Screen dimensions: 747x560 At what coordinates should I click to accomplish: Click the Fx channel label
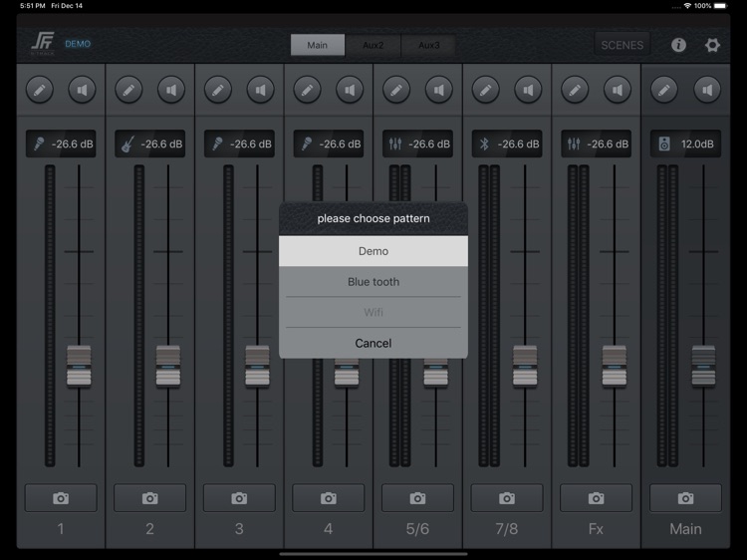pos(596,528)
